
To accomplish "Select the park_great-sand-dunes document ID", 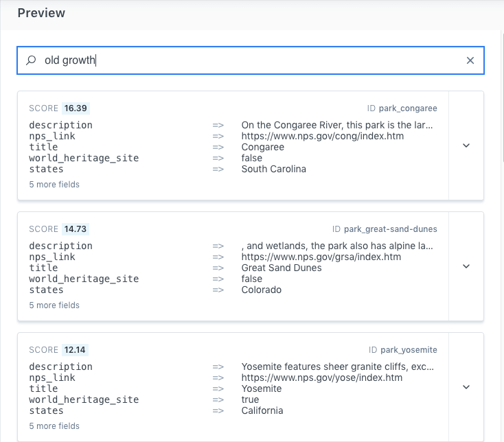I will click(x=390, y=229).
